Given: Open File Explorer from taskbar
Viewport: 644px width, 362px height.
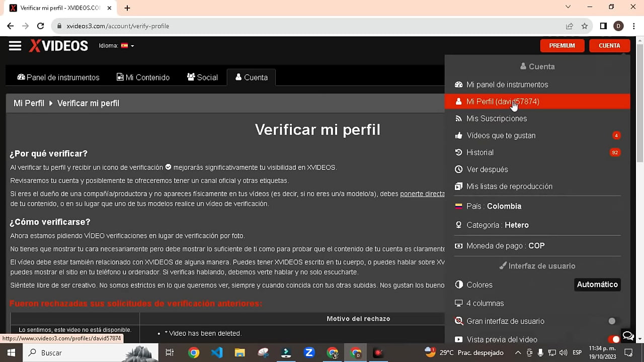Looking at the screenshot, I should 240,353.
